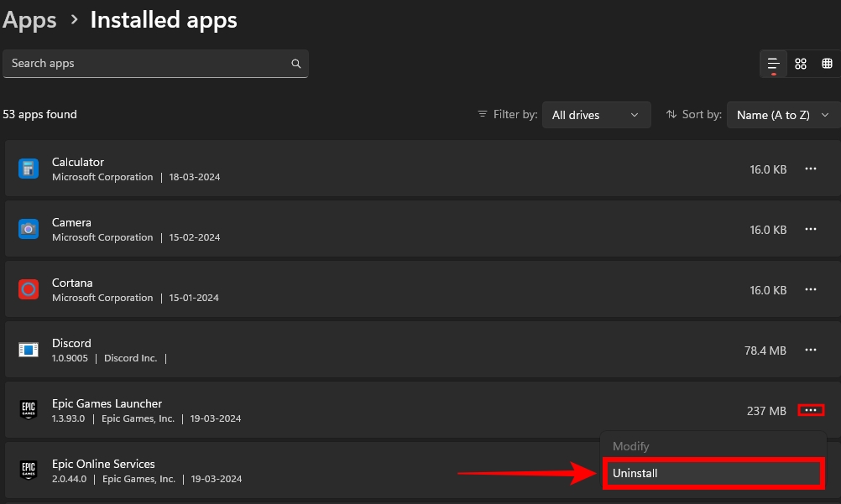Switch to list view layout

[773, 64]
